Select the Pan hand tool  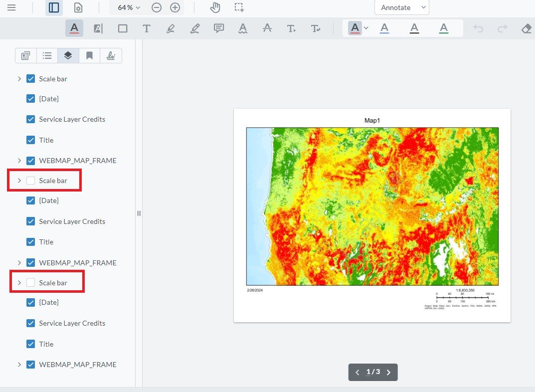(215, 7)
